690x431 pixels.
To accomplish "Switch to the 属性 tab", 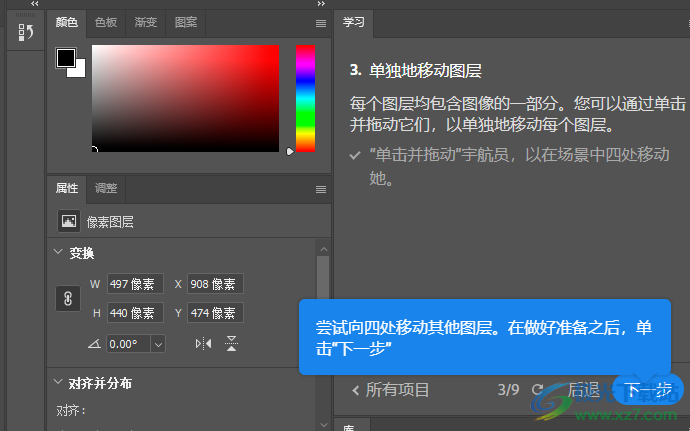I will (66, 188).
